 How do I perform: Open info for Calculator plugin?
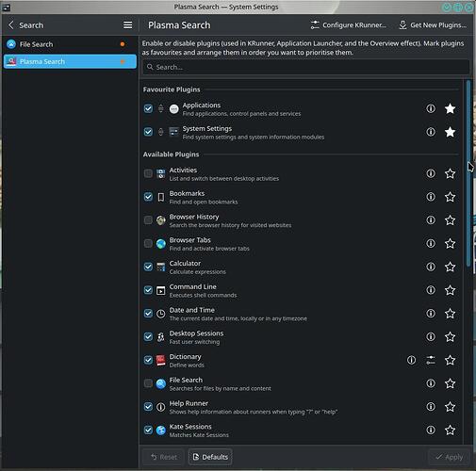tap(431, 267)
